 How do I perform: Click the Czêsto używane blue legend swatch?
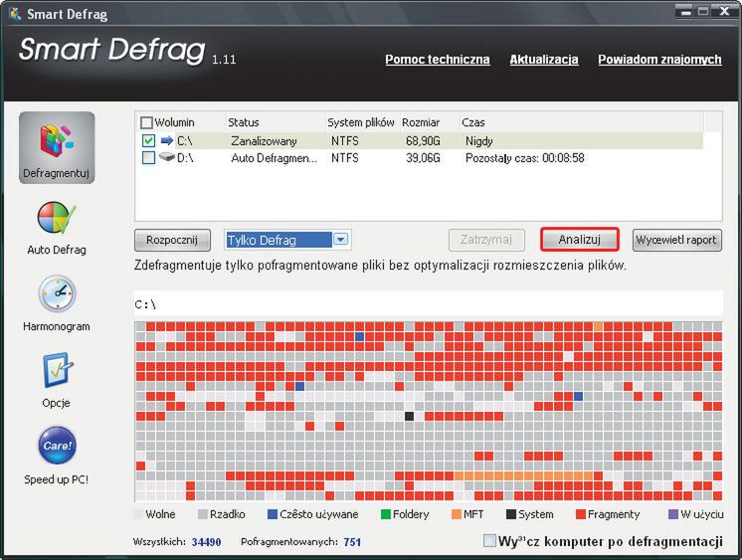tap(273, 514)
